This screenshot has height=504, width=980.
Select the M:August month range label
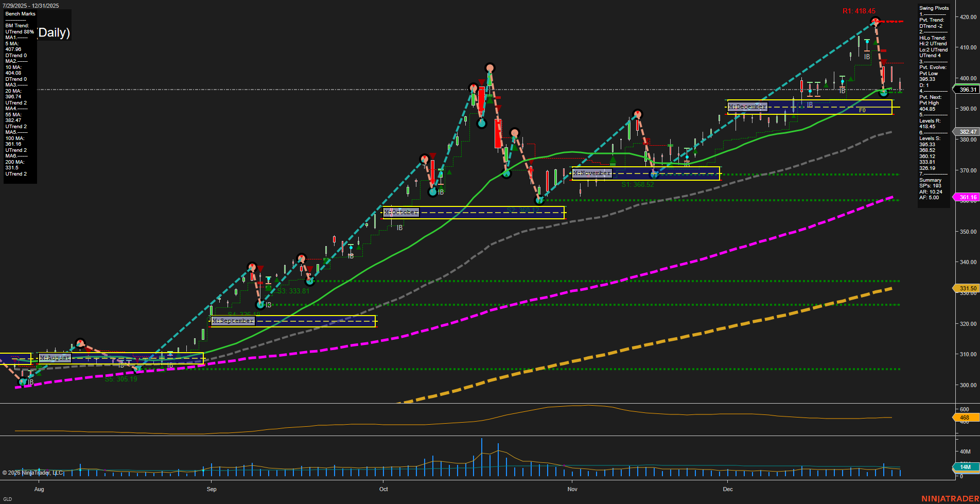point(55,358)
